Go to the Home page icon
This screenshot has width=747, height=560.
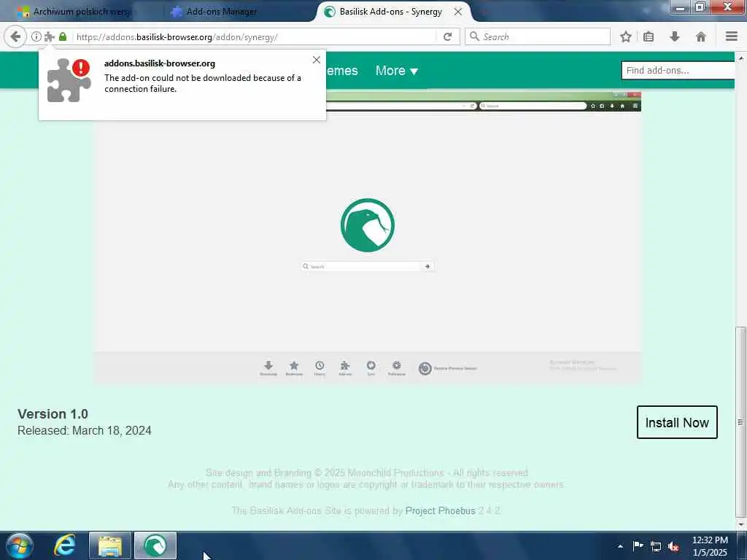point(701,36)
